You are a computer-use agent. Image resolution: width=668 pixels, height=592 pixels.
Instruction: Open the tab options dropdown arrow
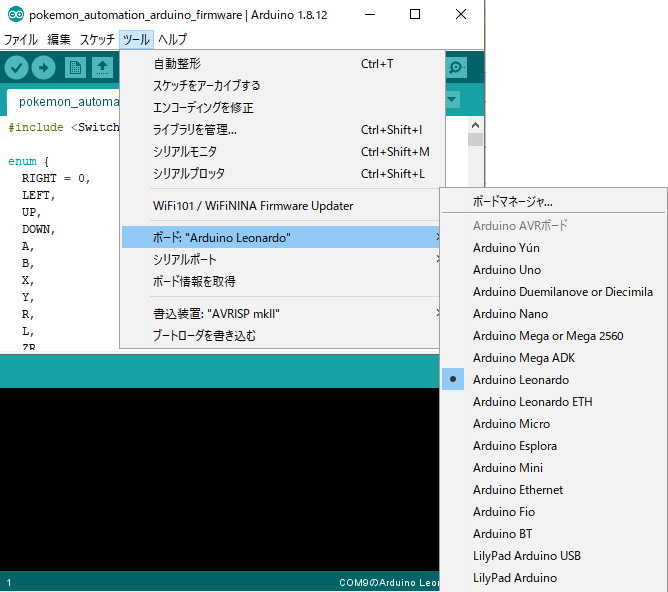[x=452, y=100]
